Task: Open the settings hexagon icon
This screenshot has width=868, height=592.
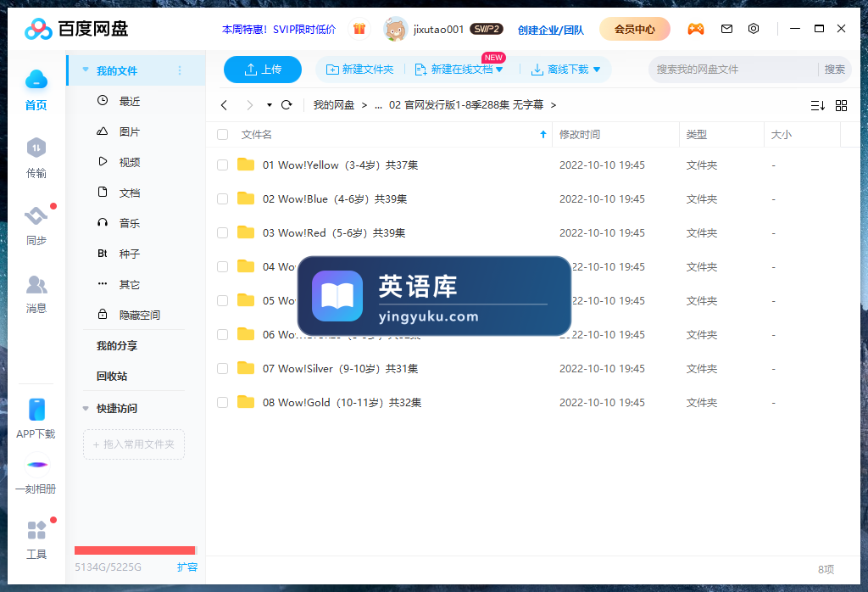Action: 754,29
